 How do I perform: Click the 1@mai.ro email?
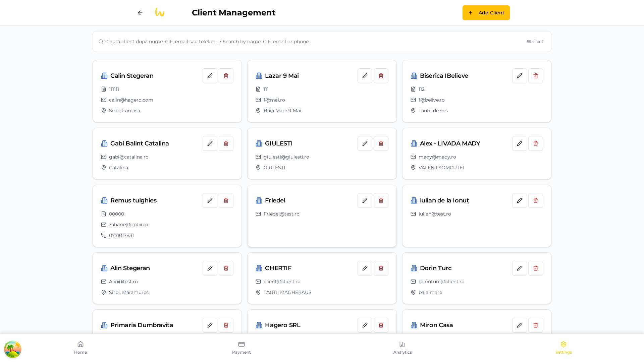pyautogui.click(x=274, y=100)
